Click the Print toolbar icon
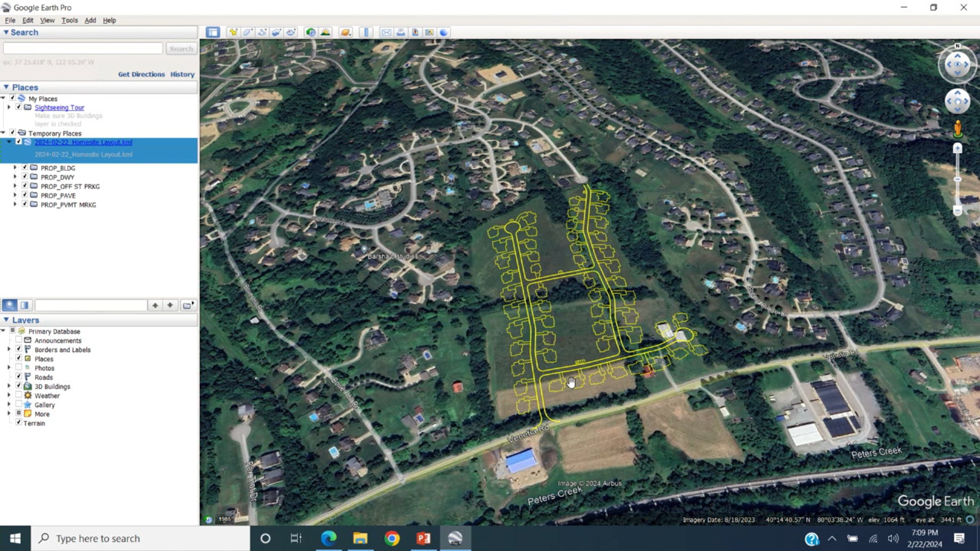Screen dimensions: 980x551 pyautogui.click(x=401, y=32)
